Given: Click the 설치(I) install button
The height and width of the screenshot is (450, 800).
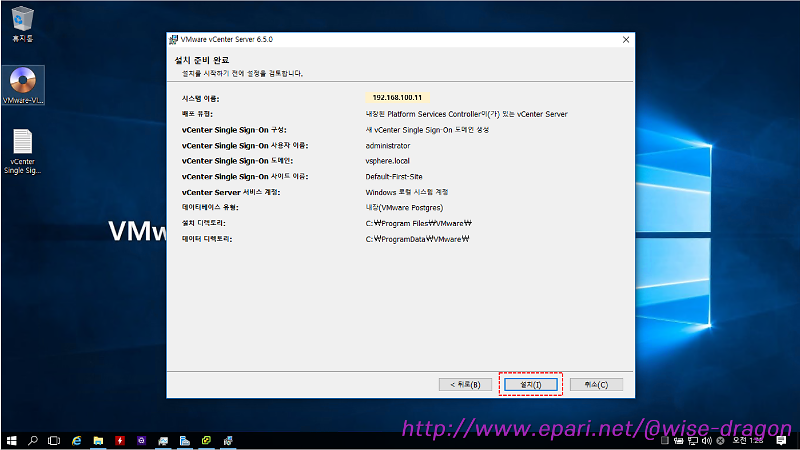Looking at the screenshot, I should point(531,385).
